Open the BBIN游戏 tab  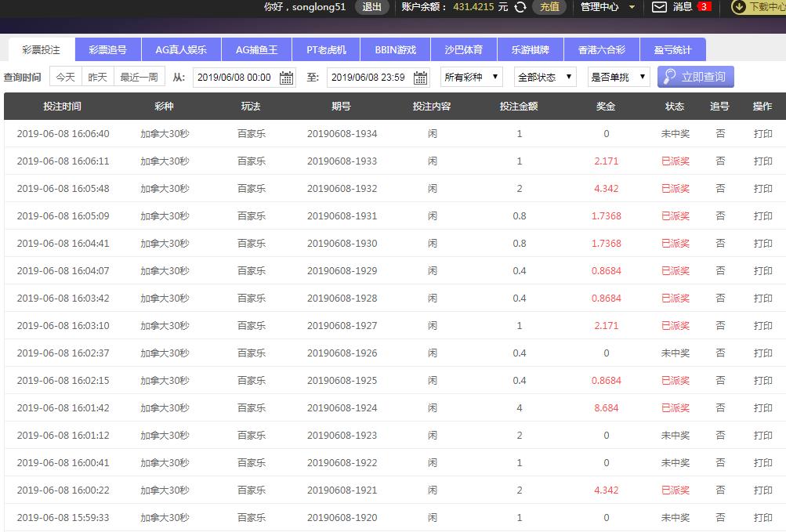(396, 49)
